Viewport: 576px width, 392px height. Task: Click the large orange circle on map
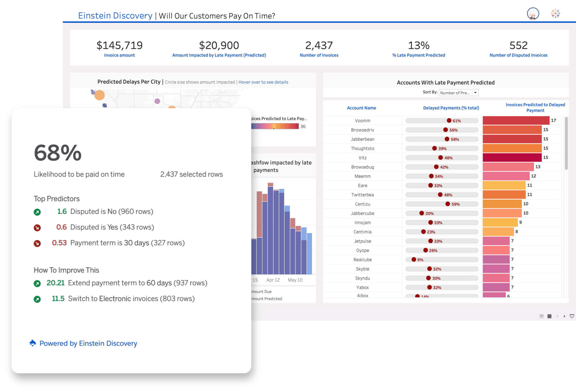[100, 95]
